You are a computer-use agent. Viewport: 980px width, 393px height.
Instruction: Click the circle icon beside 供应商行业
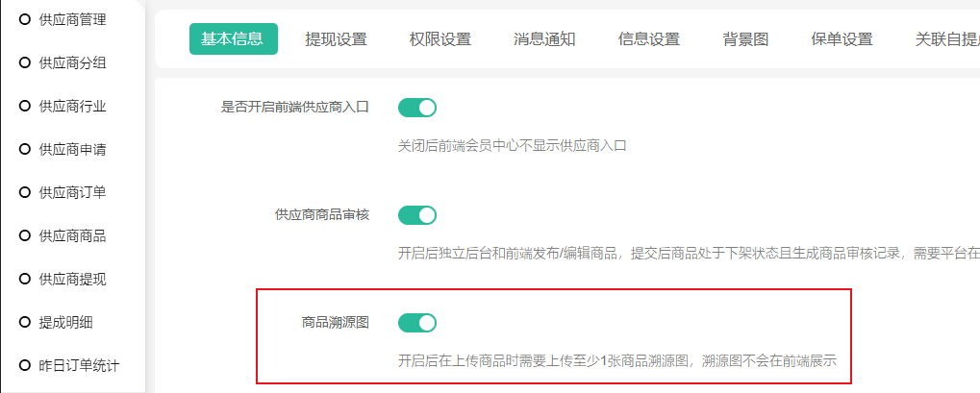(25, 106)
